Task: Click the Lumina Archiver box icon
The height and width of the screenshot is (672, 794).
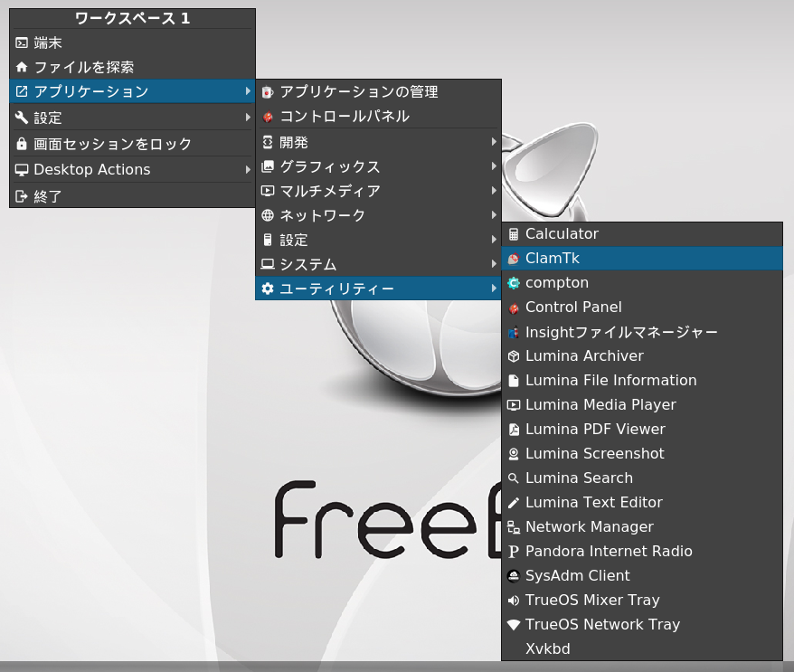Action: pyautogui.click(x=514, y=356)
